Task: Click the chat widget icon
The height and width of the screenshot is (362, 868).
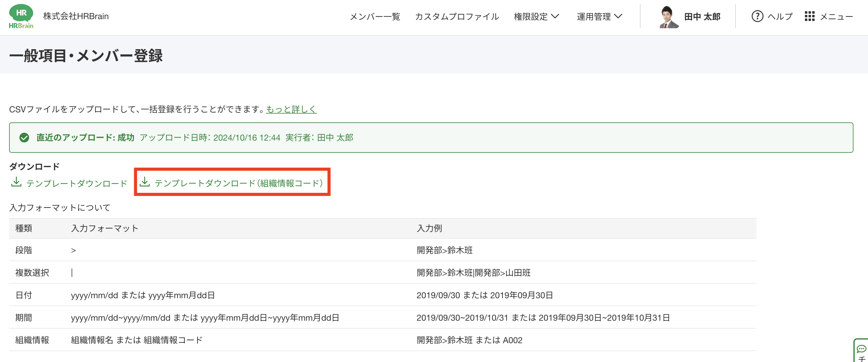Action: [861, 349]
